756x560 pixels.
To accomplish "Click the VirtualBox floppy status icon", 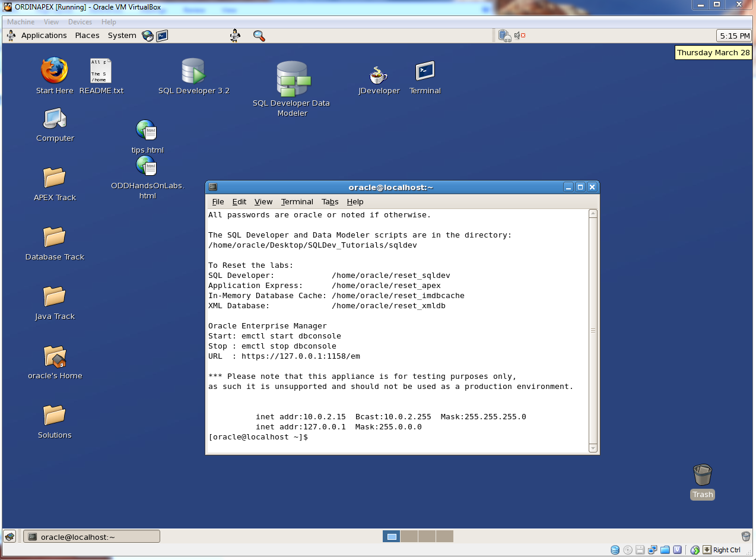I will (x=640, y=550).
